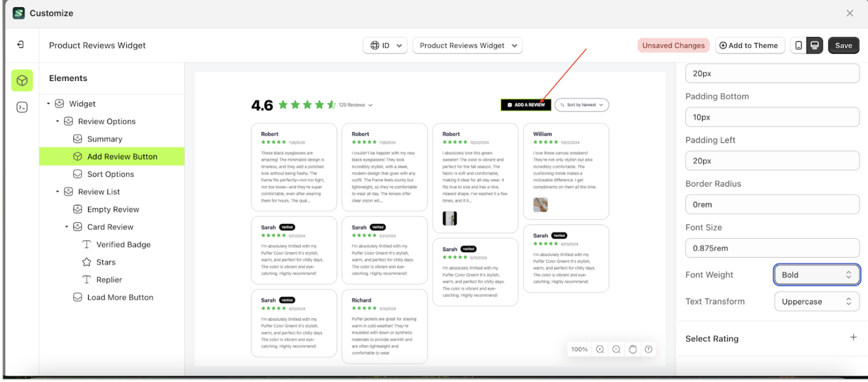Click Add to Theme button

pyautogui.click(x=750, y=46)
